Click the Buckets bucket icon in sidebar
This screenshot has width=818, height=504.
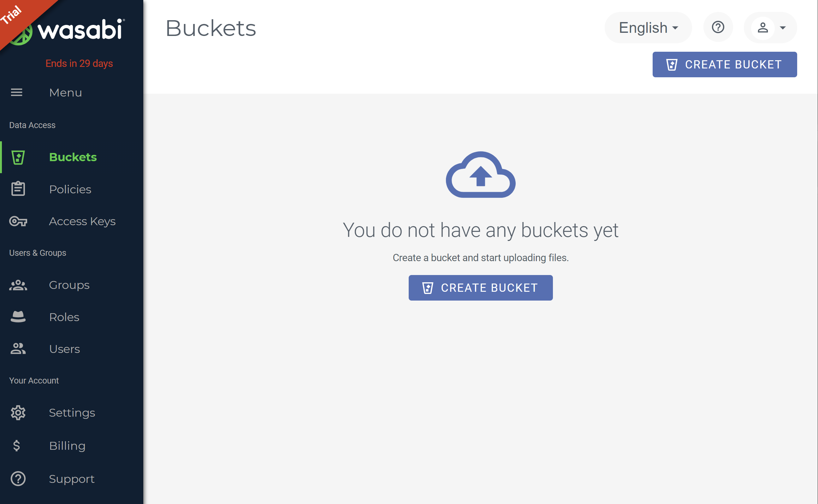click(18, 157)
